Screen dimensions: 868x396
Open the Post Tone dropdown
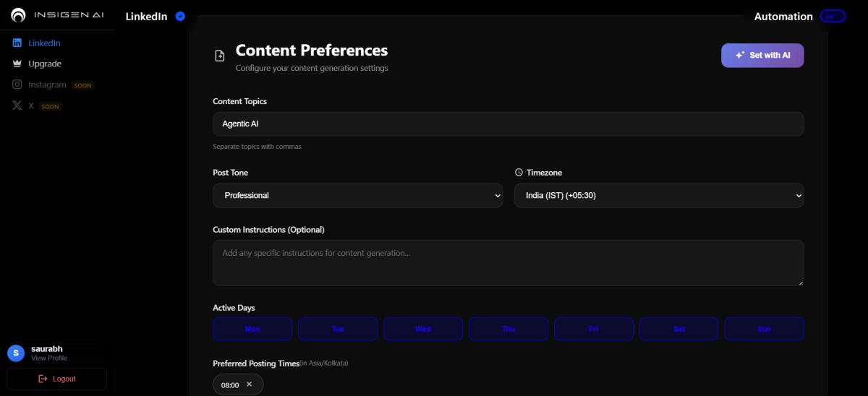click(357, 195)
